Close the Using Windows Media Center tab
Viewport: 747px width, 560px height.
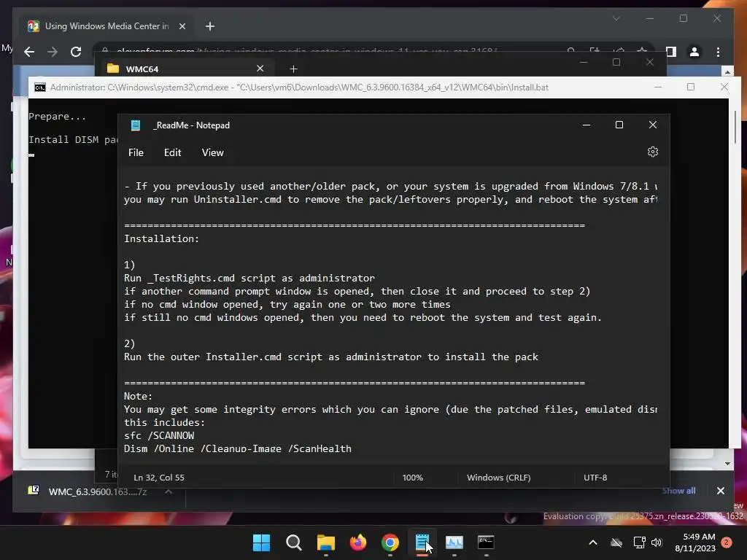click(182, 26)
